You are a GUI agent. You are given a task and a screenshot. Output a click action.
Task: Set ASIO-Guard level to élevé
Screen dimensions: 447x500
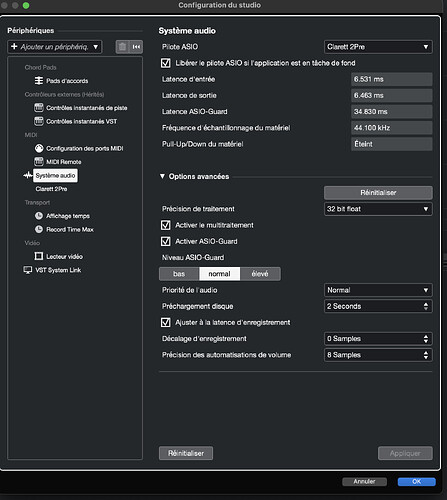[260, 274]
